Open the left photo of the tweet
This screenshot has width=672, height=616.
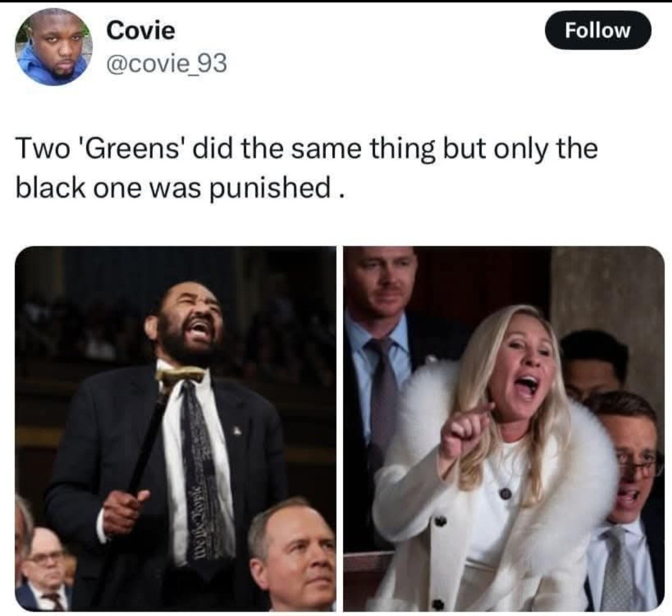176,428
